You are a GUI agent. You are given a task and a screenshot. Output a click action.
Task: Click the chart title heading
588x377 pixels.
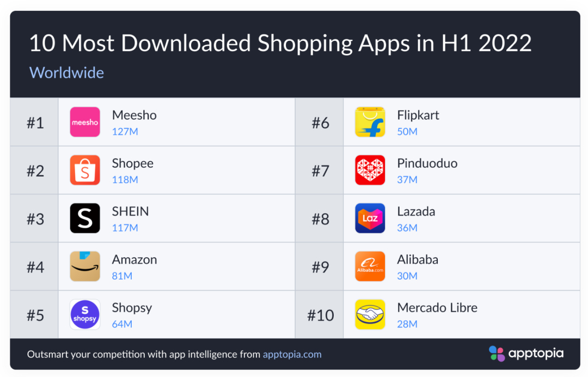pyautogui.click(x=280, y=44)
